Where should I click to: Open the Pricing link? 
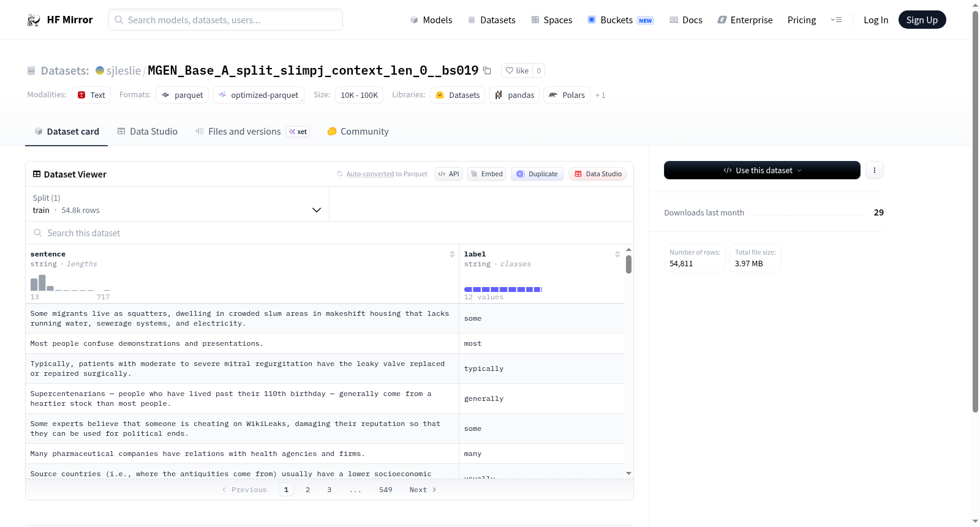[802, 20]
